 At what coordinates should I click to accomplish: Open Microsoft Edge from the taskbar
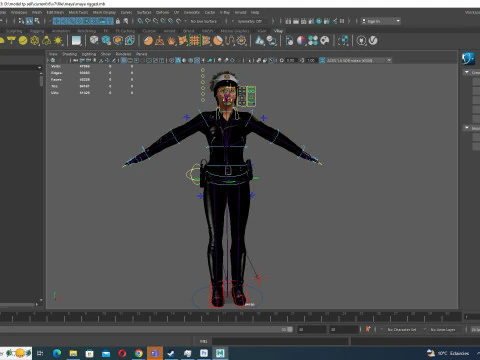(x=57, y=353)
